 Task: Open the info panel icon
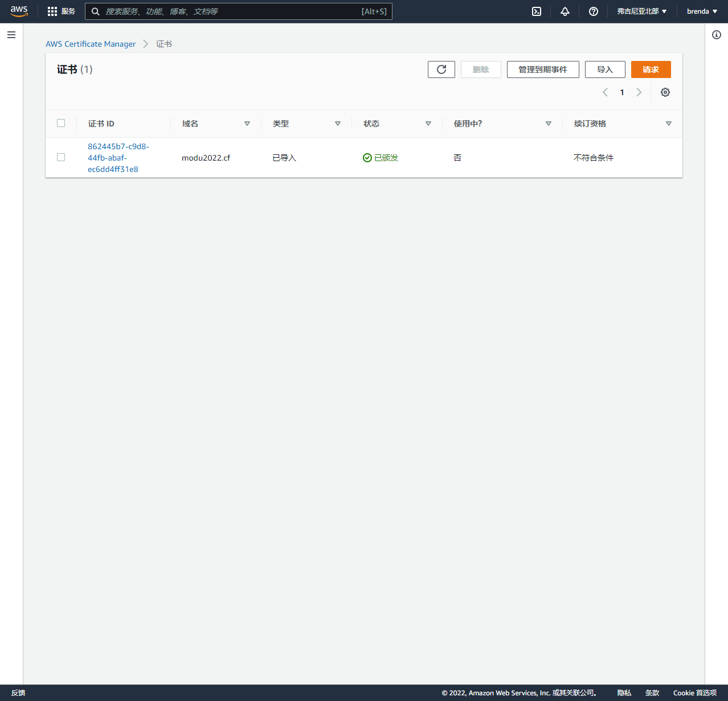[717, 35]
